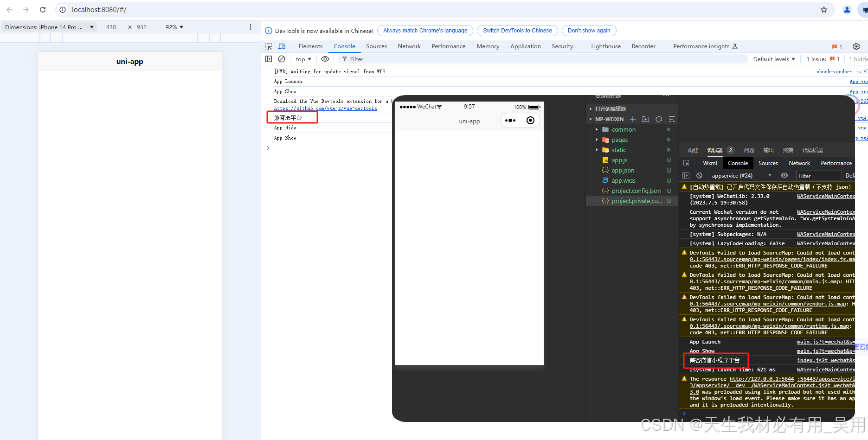Add a new file in MP-WEIXIN explorer
868x440 pixels.
pos(633,119)
